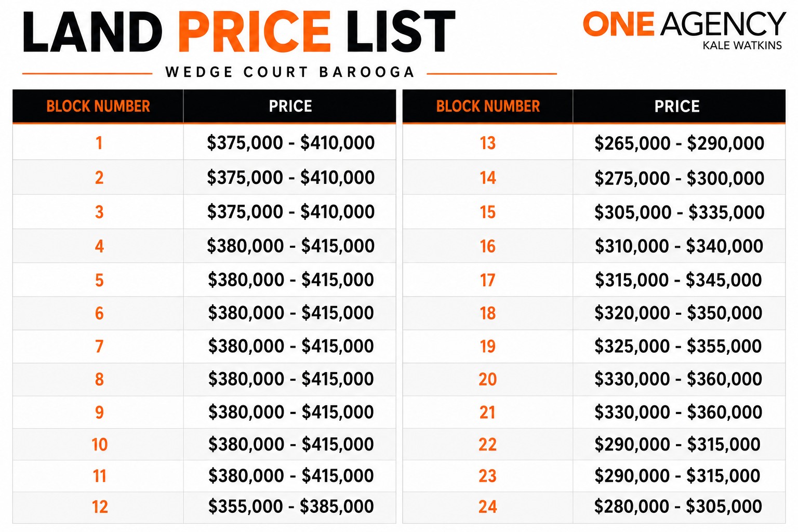The width and height of the screenshot is (798, 532).
Task: Click price $325,000 - $355,000
Action: click(x=678, y=347)
